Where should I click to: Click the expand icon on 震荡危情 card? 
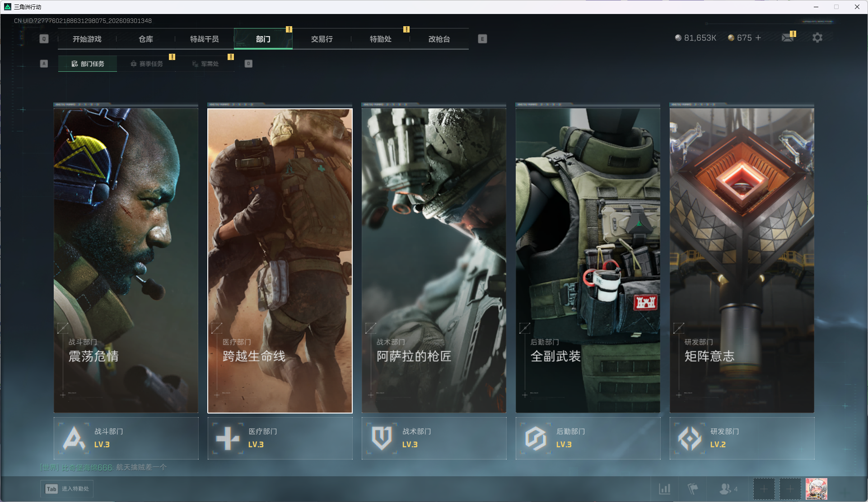click(63, 328)
